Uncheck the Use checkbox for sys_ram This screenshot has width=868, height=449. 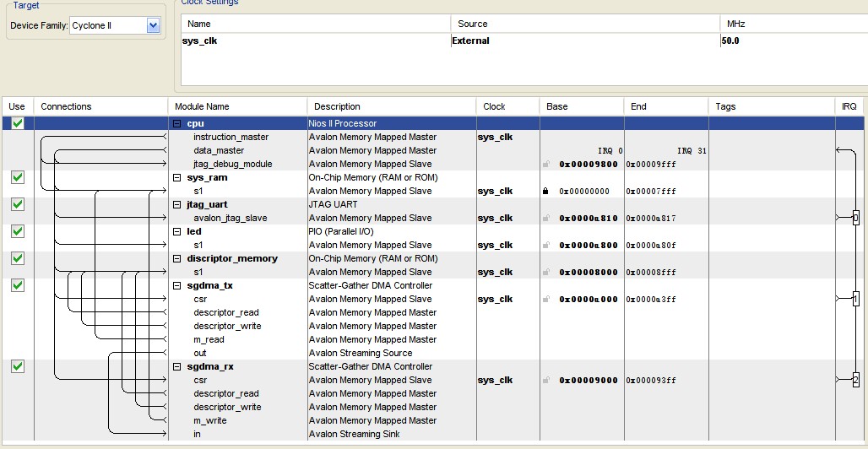click(18, 177)
